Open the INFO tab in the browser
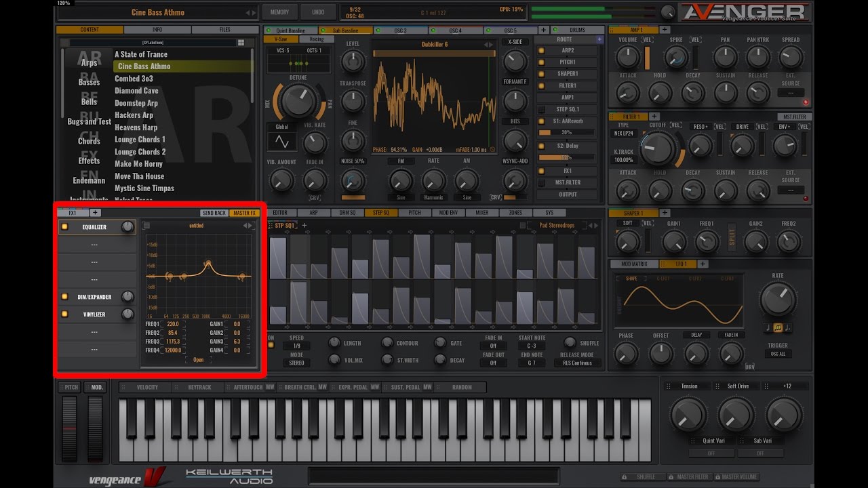 tap(157, 30)
